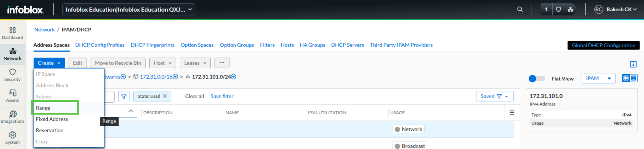Click the Global DHCP Configuration button
This screenshot has width=644, height=149.
603,45
